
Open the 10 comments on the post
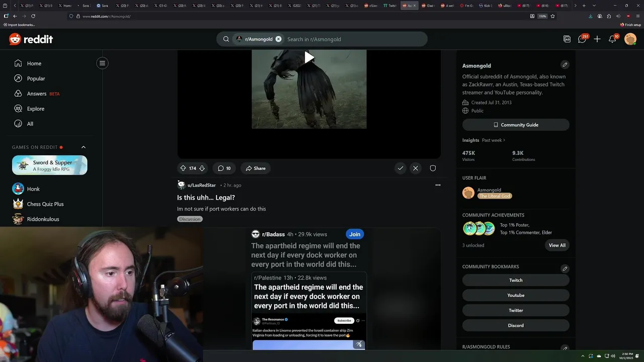coord(224,168)
